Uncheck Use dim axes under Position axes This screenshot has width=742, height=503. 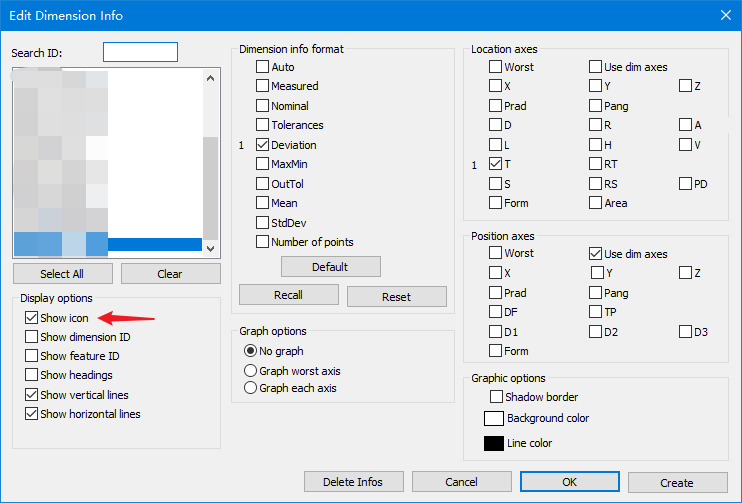[595, 254]
